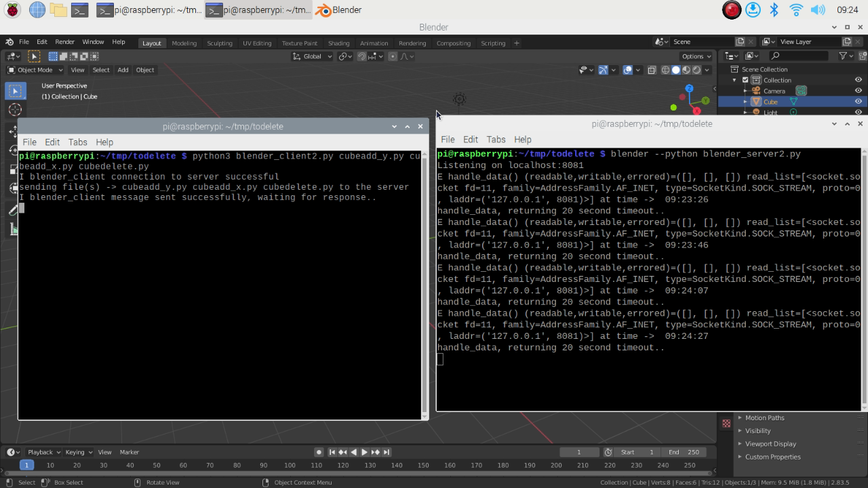The height and width of the screenshot is (488, 868).
Task: Open the Keying dropdown in timeline
Action: click(78, 452)
